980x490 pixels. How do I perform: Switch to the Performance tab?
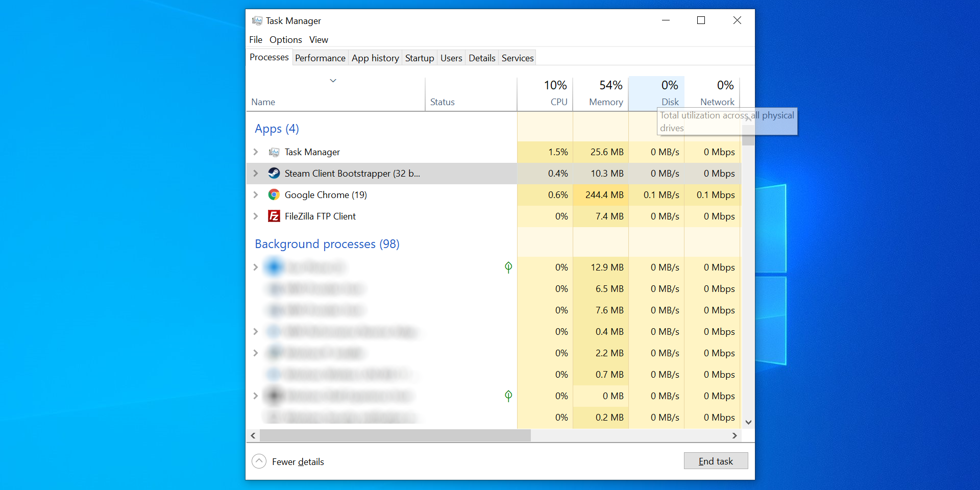320,58
